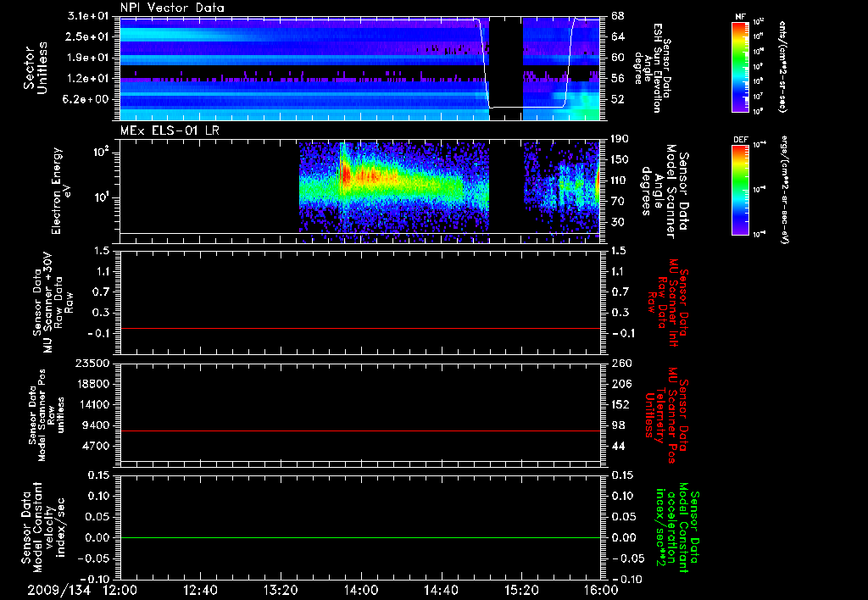The image size is (868, 600).
Task: Click the red trace in the Scanner Pos panel
Action: (x=360, y=431)
